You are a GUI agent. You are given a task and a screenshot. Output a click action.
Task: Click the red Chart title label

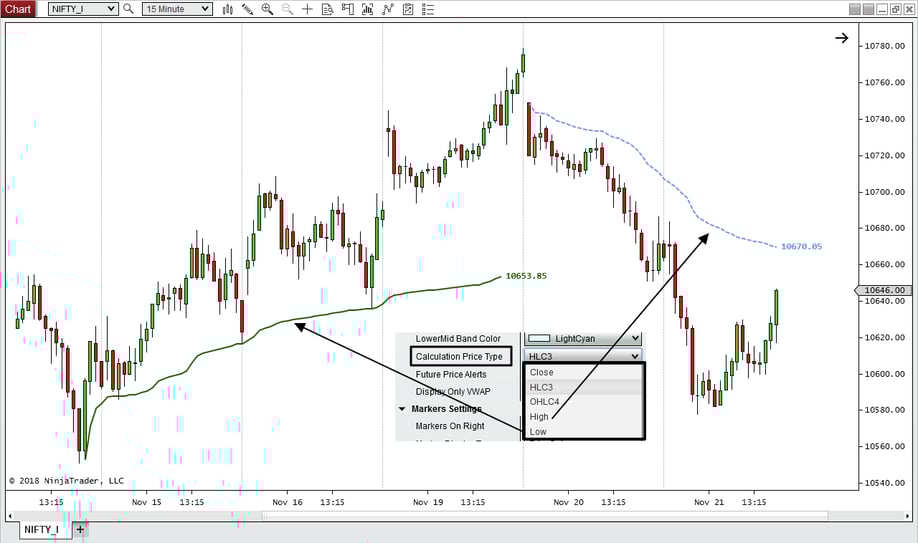pos(18,9)
